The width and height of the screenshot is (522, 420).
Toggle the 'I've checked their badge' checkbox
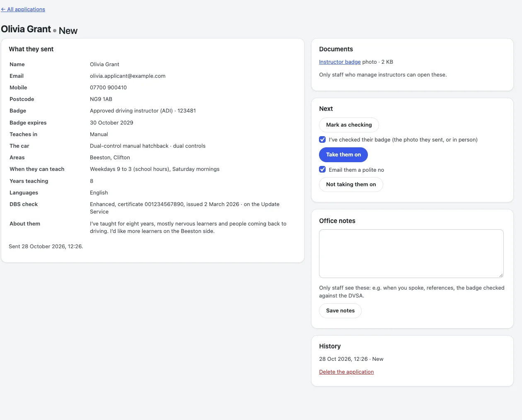point(322,139)
